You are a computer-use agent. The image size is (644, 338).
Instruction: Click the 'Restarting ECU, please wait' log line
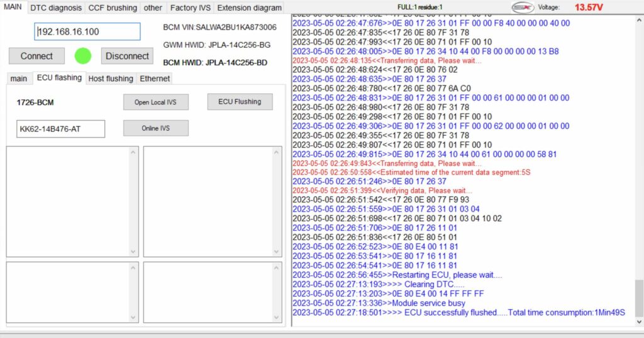397,275
